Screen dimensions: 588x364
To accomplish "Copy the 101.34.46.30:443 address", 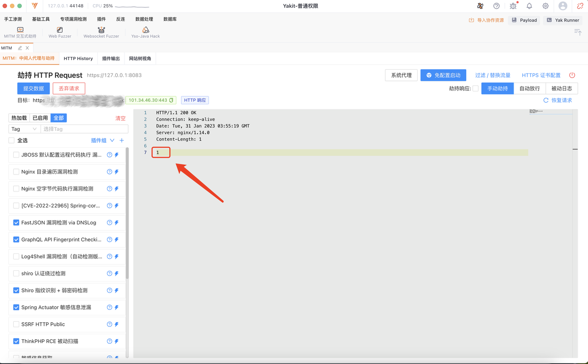I will point(171,100).
